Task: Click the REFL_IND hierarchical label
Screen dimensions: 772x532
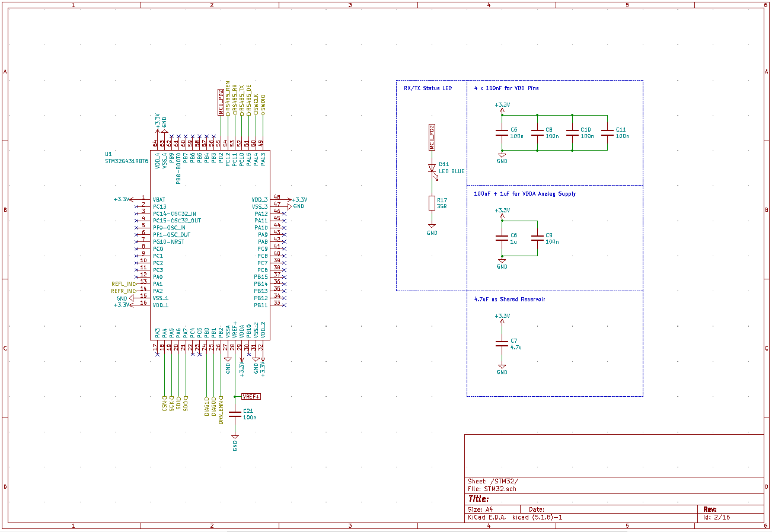Action: pos(123,284)
